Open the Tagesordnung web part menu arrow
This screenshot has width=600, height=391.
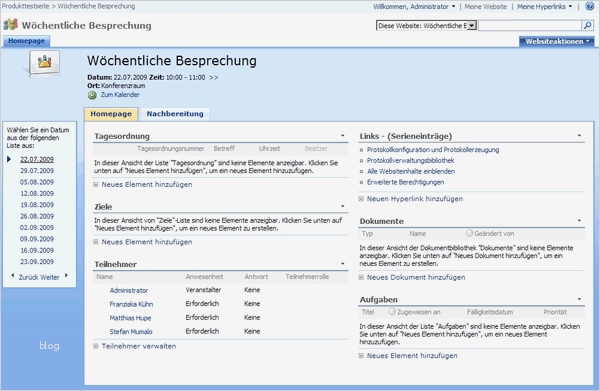pyautogui.click(x=342, y=135)
